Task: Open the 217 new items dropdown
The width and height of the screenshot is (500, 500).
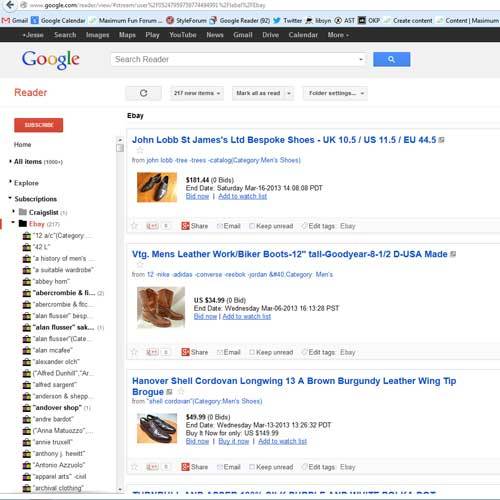Action: coord(197,93)
